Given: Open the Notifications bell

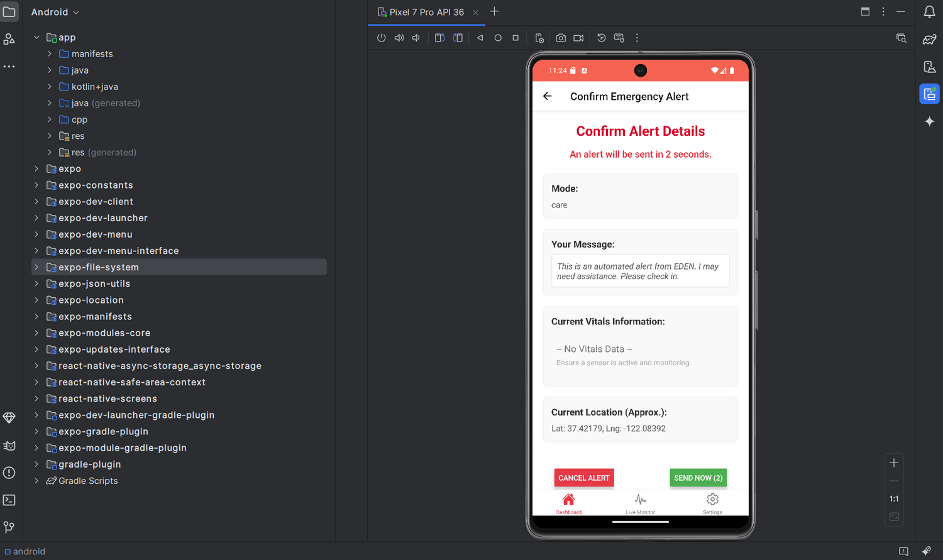Looking at the screenshot, I should pos(929,12).
